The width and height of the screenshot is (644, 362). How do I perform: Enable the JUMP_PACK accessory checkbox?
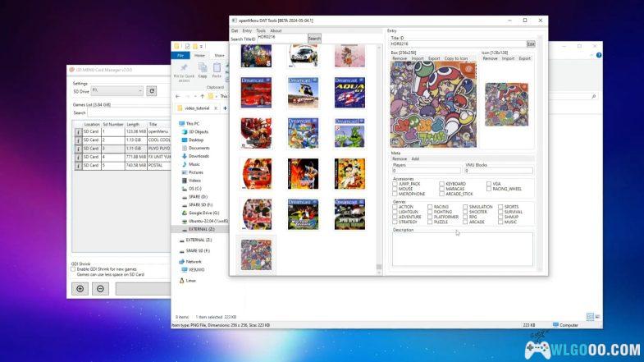point(395,184)
